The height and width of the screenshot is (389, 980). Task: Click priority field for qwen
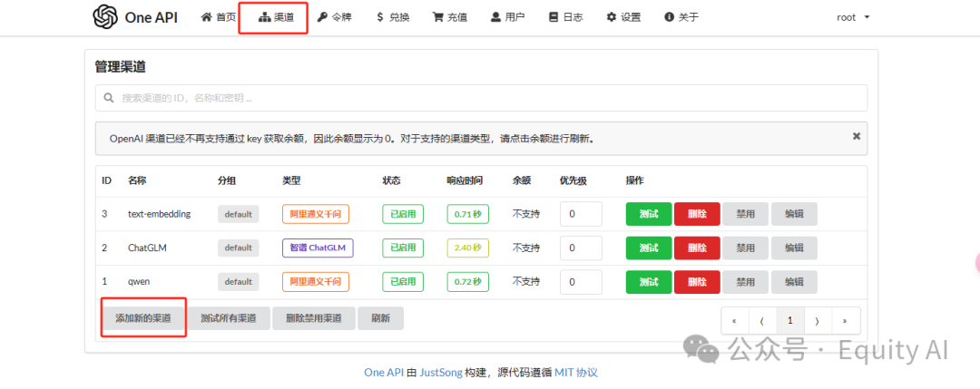click(582, 282)
